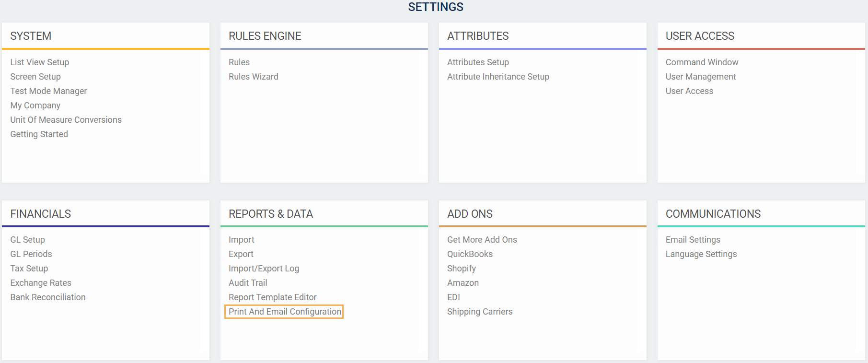The width and height of the screenshot is (868, 363).
Task: Select Shipping Carriers
Action: (480, 312)
